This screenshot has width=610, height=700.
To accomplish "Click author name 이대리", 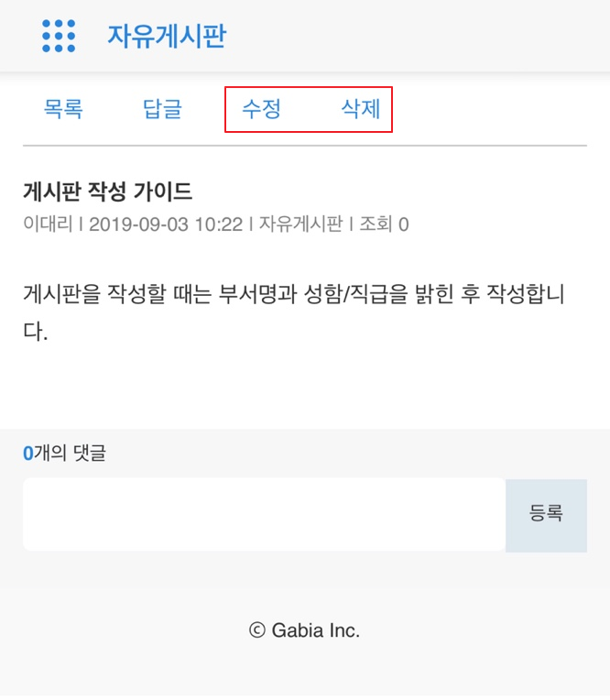I will click(x=48, y=224).
